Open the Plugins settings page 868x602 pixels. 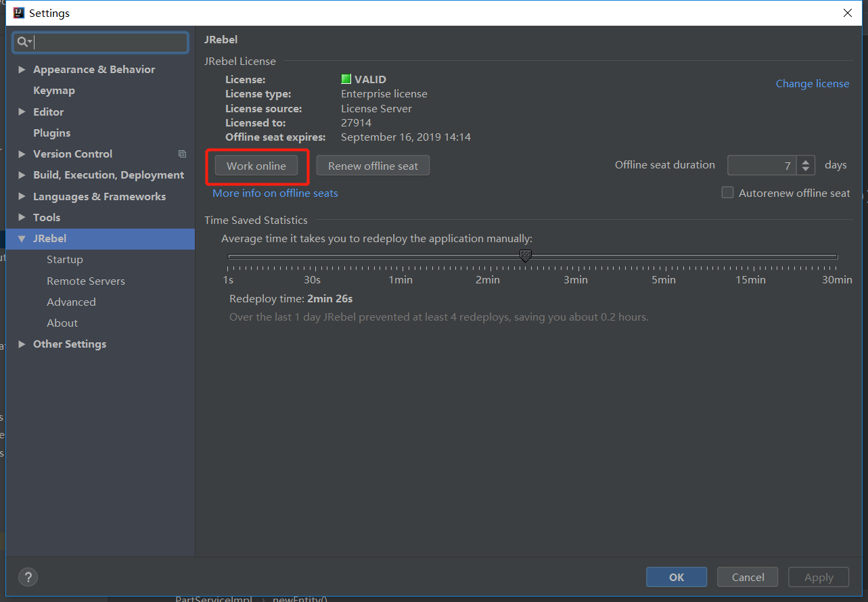[52, 133]
